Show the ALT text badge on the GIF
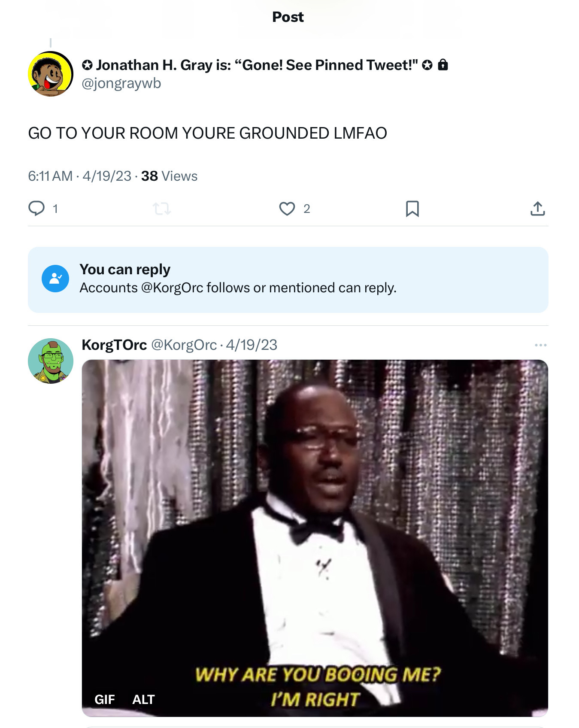Viewport: 579px width, 728px height. tap(143, 700)
